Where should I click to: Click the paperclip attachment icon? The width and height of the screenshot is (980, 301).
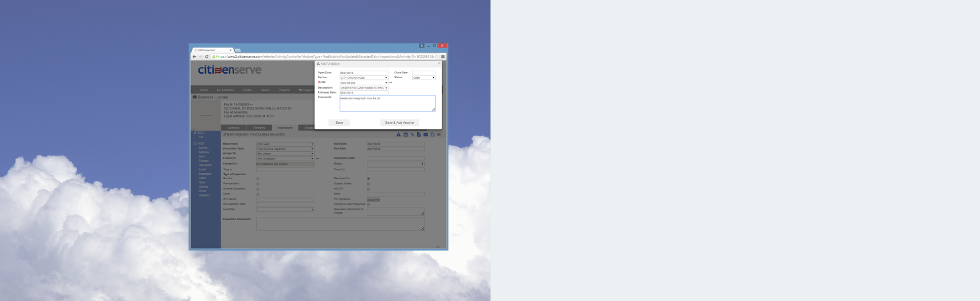[x=412, y=135]
